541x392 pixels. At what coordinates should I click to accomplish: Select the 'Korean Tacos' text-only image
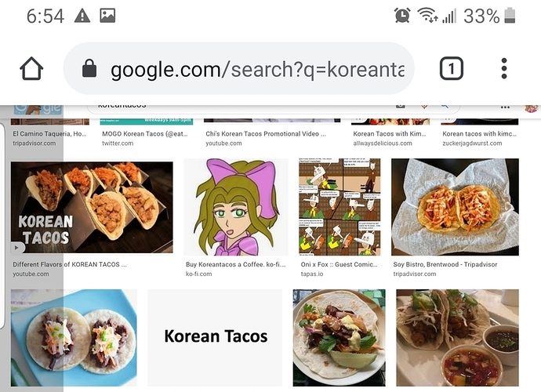[x=216, y=337]
